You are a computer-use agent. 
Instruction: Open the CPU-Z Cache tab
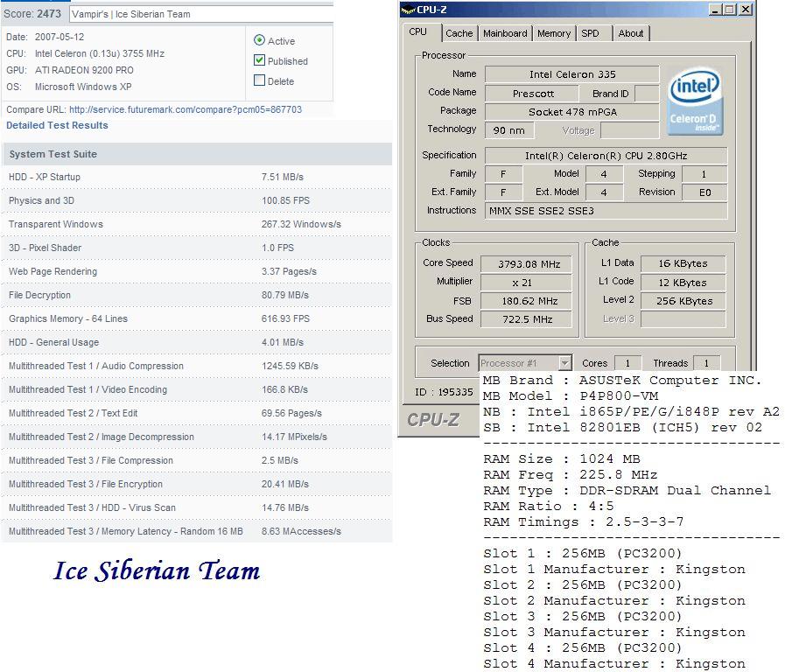[x=459, y=33]
